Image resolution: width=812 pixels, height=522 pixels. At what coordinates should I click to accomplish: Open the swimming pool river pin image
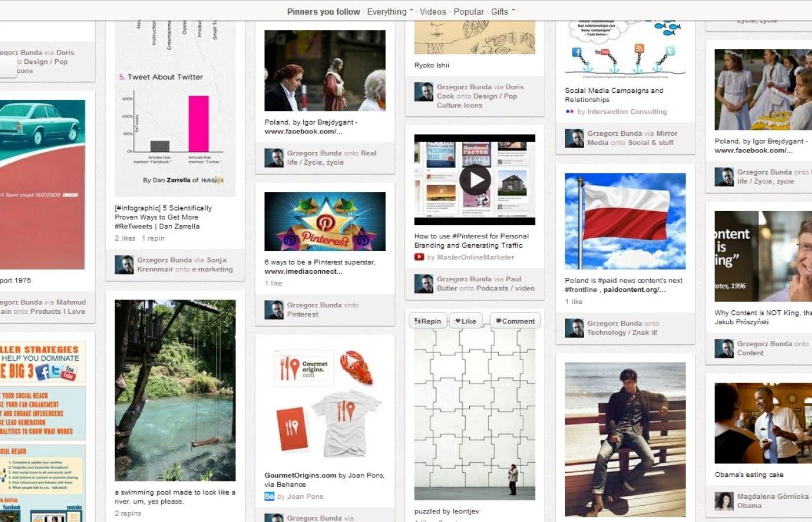pos(175,390)
